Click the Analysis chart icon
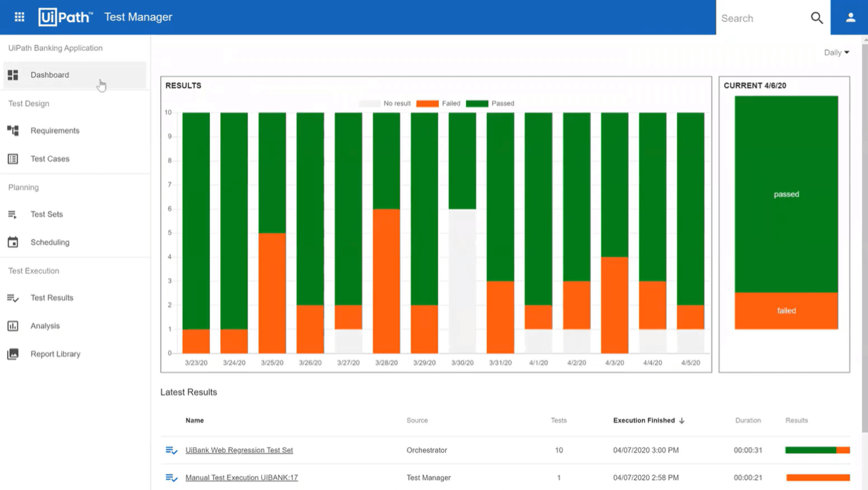 click(13, 326)
